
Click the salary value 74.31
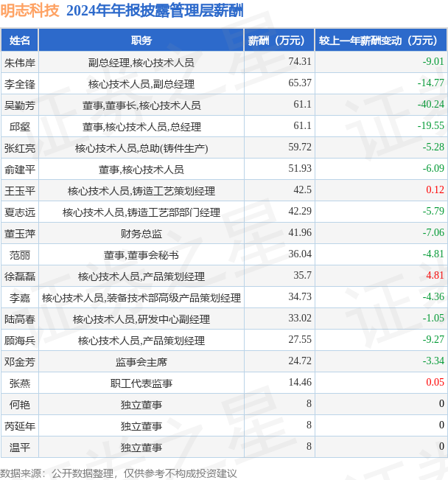coord(300,61)
